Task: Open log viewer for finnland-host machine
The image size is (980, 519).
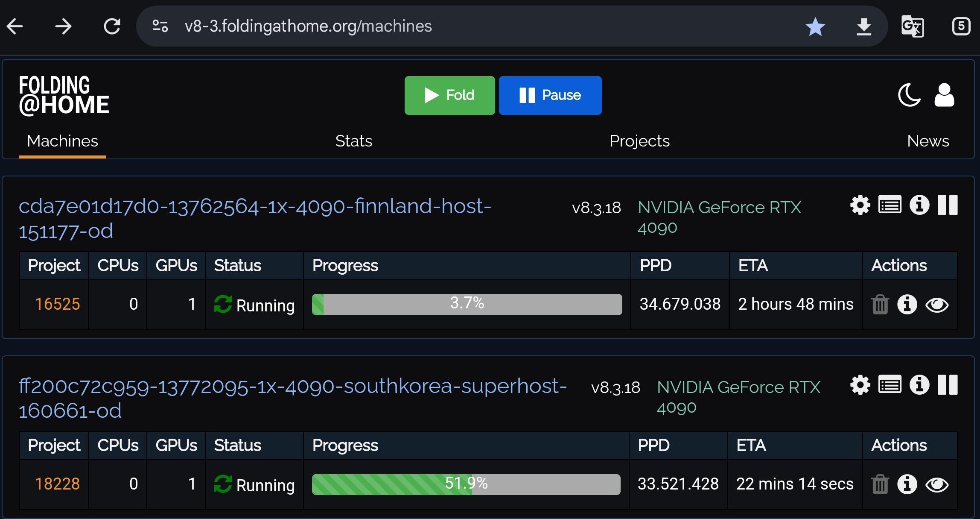Action: (890, 205)
